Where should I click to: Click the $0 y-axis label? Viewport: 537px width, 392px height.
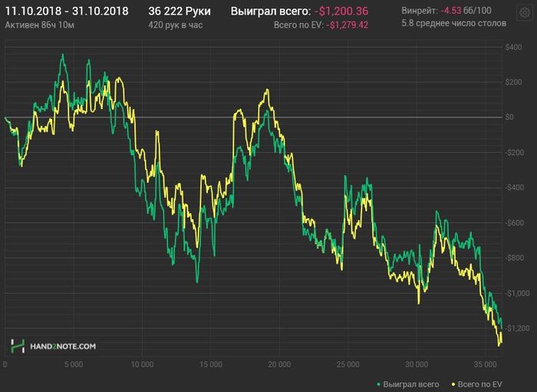(x=509, y=117)
